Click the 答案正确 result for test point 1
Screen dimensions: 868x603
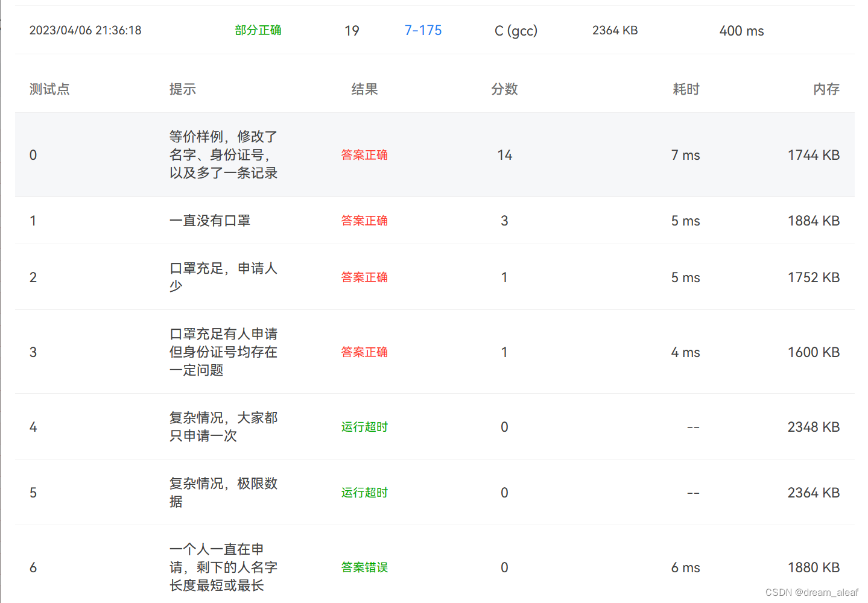click(x=364, y=221)
